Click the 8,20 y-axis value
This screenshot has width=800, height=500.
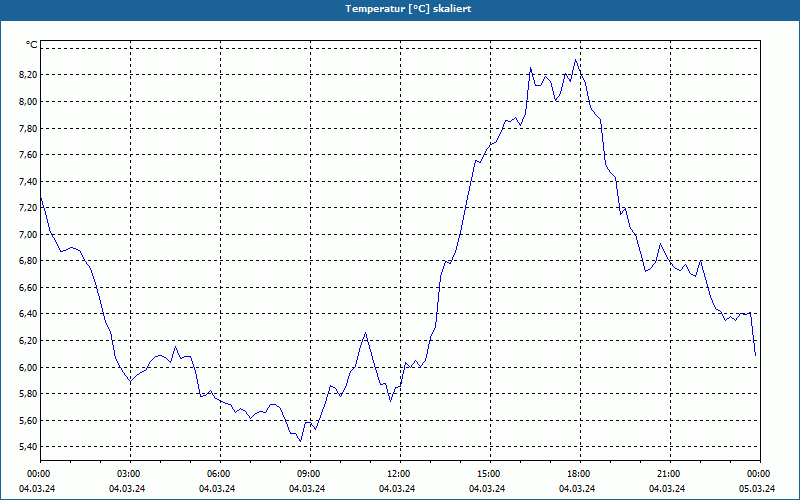[27, 75]
